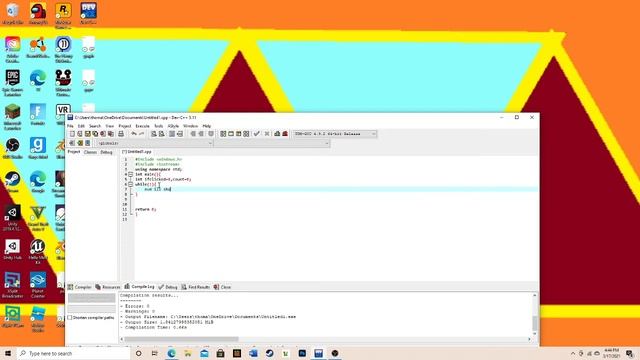Screen dimensions: 640x360
Task: Switch to the Find Results bottom tab
Action: coord(196,287)
